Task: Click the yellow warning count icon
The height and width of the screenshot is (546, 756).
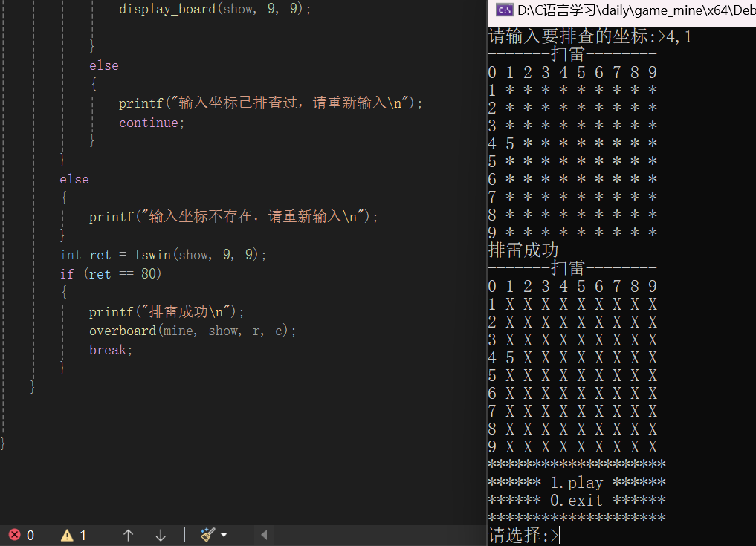Action: [x=67, y=535]
